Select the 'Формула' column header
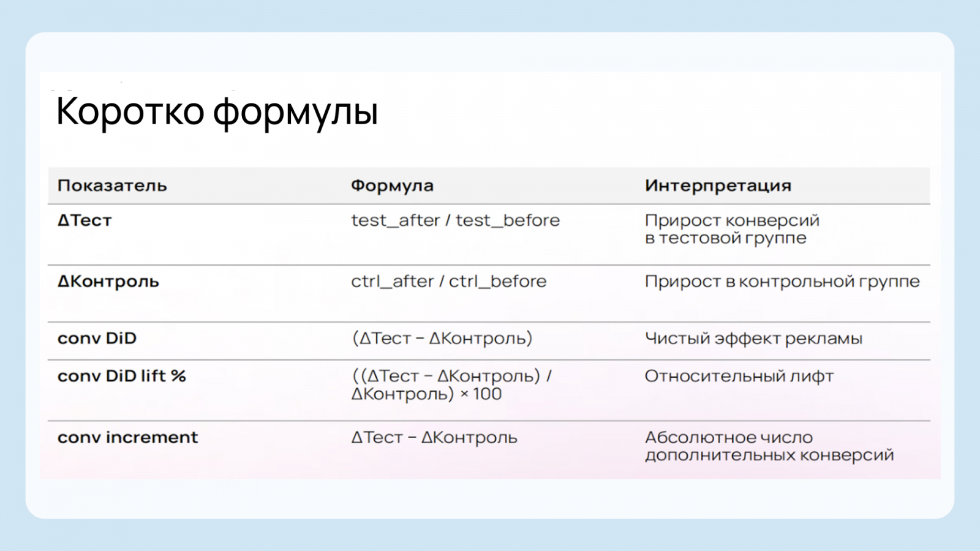 pos(392,186)
